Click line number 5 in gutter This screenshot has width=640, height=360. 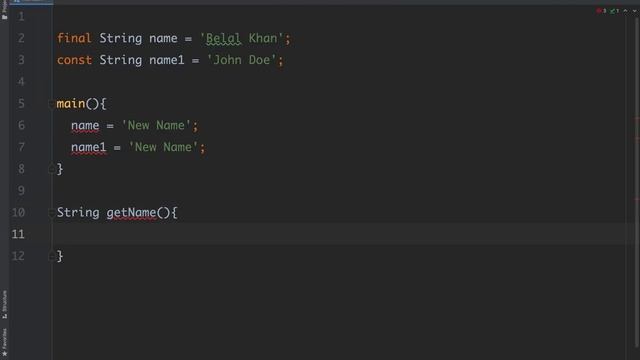click(x=21, y=104)
